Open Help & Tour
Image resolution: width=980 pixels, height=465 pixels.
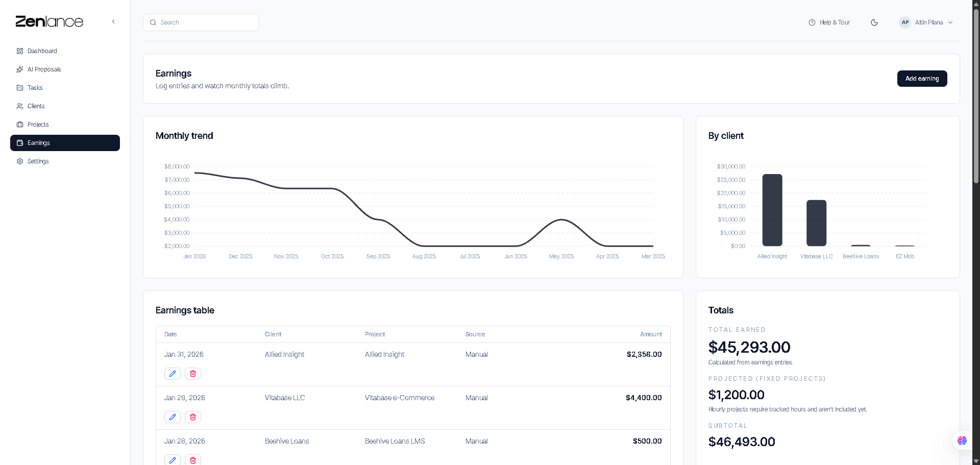pos(834,22)
